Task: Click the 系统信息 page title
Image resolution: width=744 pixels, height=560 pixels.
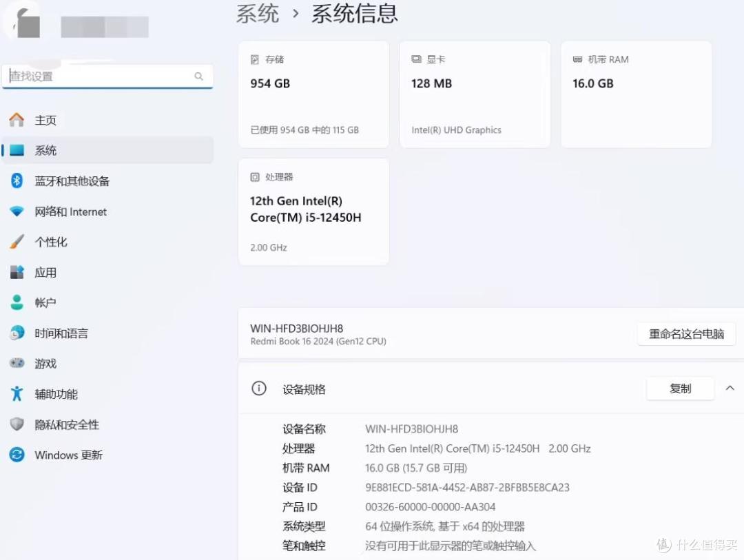Action: tap(355, 13)
